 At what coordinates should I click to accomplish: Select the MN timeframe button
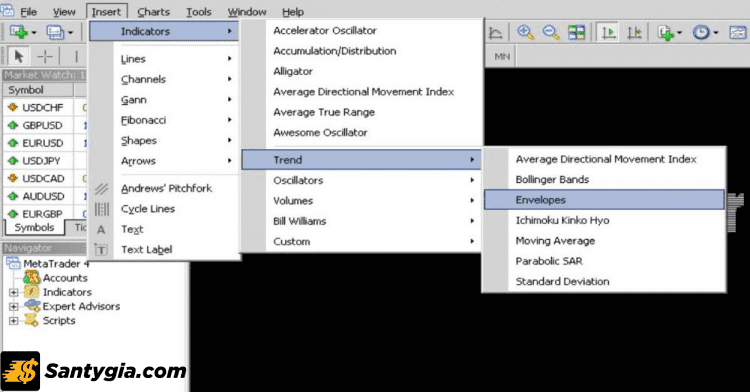[x=502, y=56]
